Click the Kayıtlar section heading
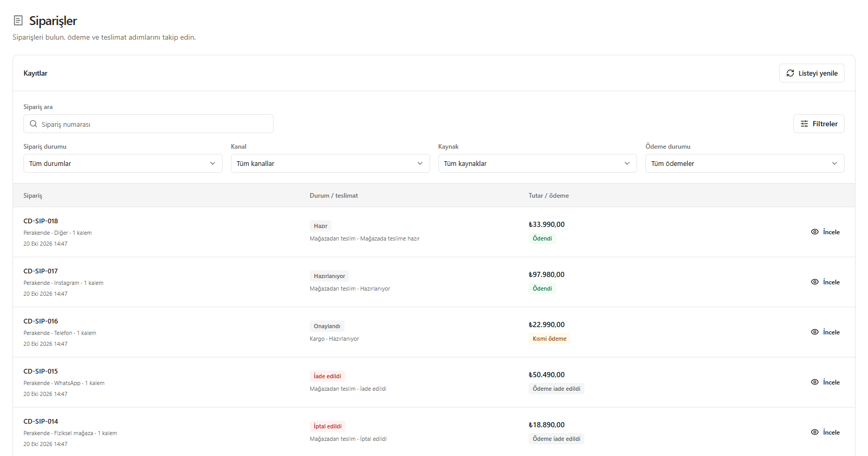Screen dimensions: 868x456 tap(35, 73)
